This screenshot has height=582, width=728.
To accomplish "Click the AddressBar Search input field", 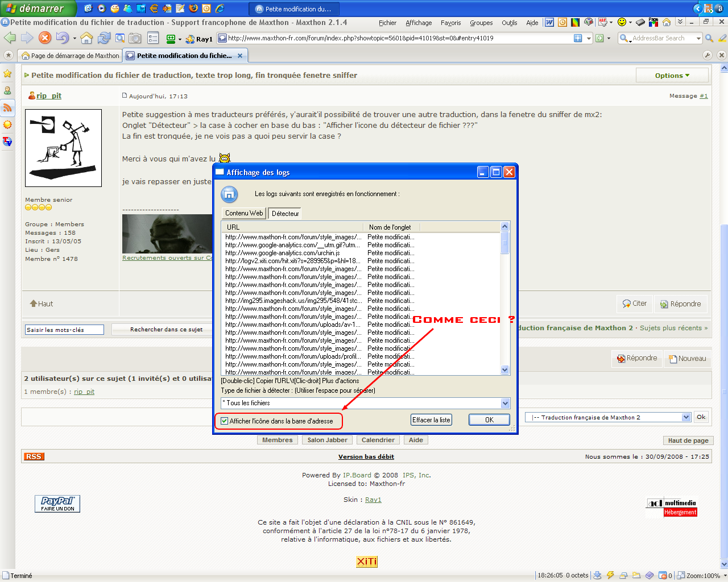I will click(663, 38).
